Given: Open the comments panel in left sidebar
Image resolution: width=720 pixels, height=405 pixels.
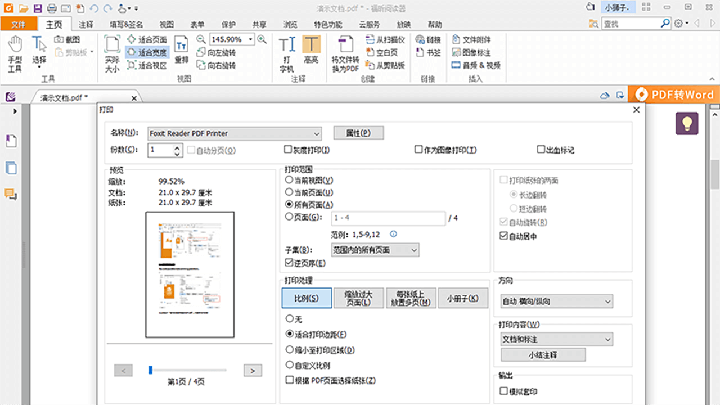Looking at the screenshot, I should (x=11, y=194).
